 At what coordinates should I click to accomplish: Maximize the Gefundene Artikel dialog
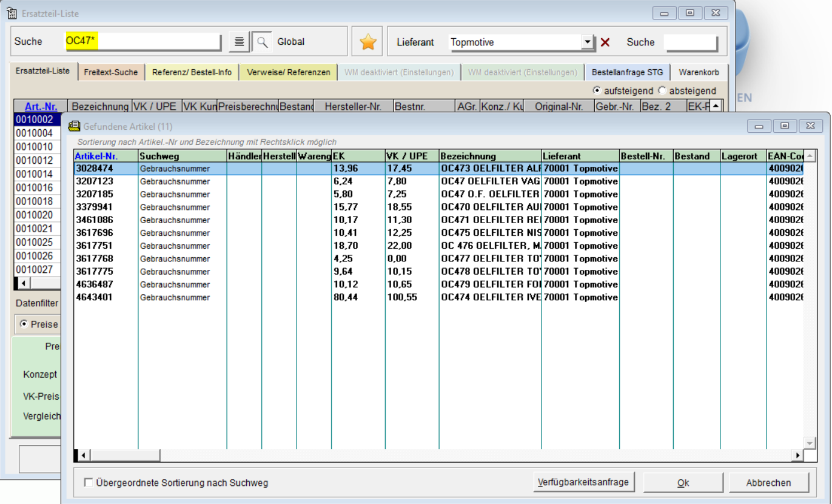point(785,126)
